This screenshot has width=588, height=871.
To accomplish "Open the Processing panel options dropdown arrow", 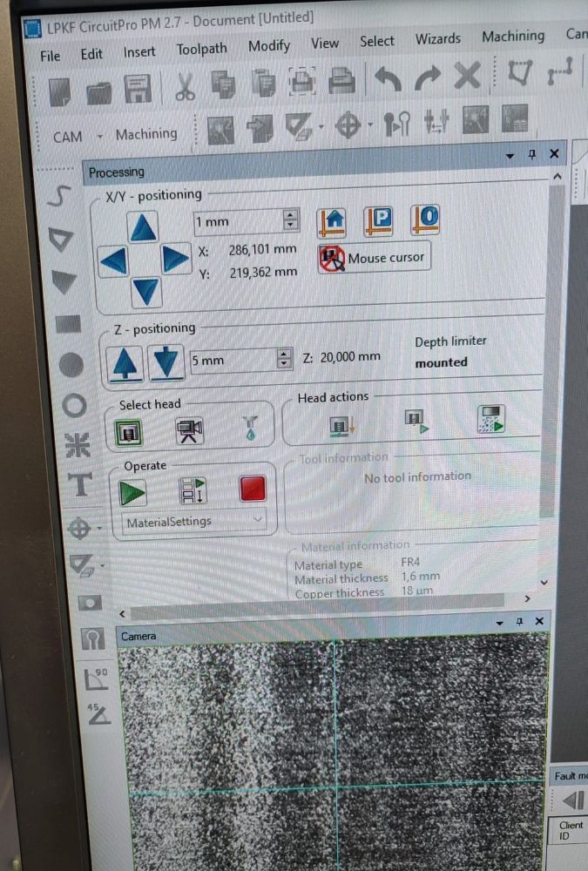I will [x=510, y=156].
